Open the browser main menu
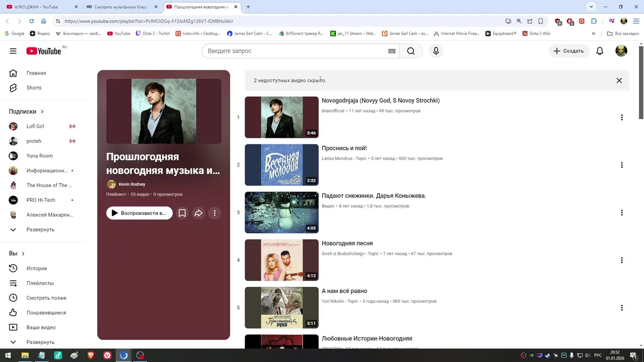The image size is (644, 362). [636, 21]
